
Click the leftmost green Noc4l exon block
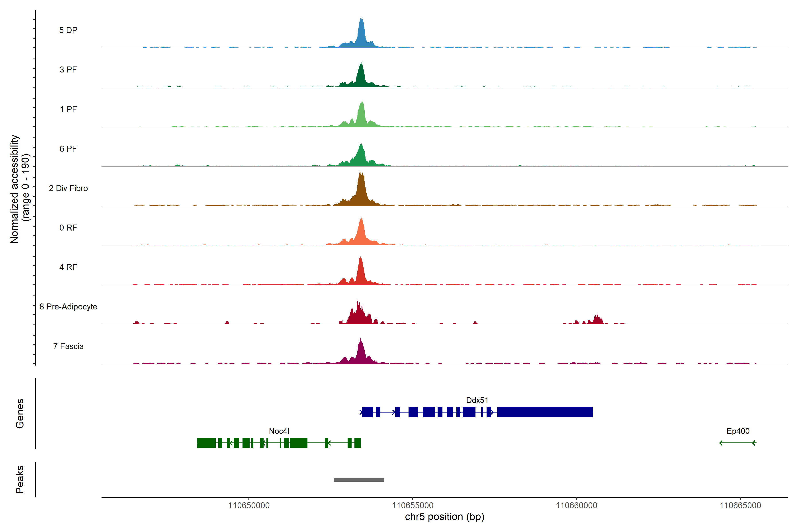point(206,443)
